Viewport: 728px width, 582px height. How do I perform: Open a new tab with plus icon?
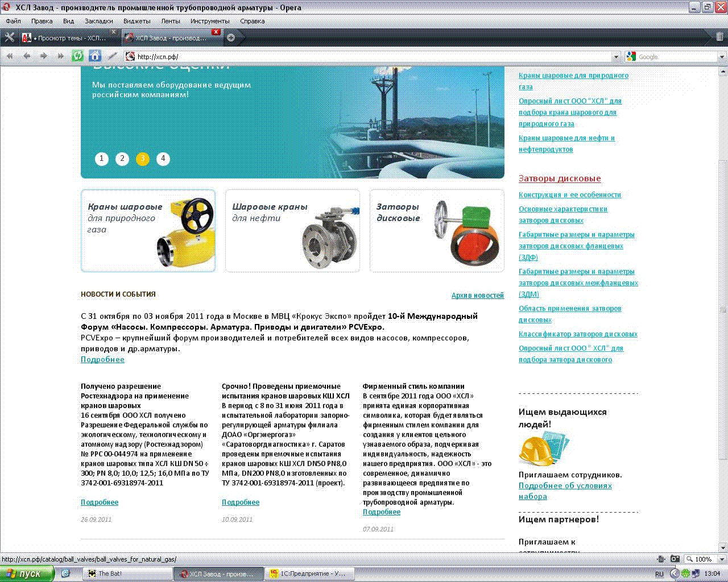[x=231, y=38]
